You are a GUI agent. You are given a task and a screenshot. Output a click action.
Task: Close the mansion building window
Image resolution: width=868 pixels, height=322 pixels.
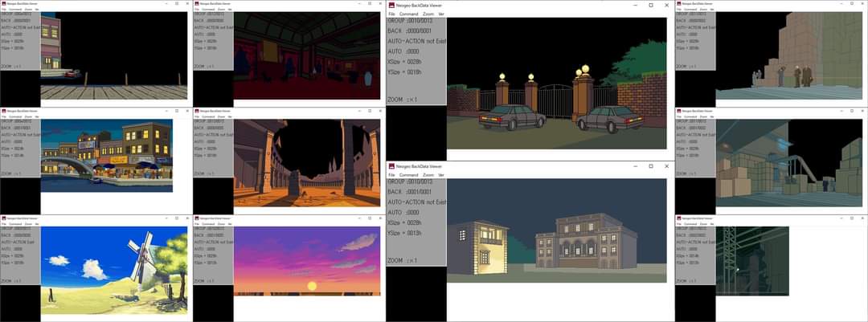[x=666, y=166]
